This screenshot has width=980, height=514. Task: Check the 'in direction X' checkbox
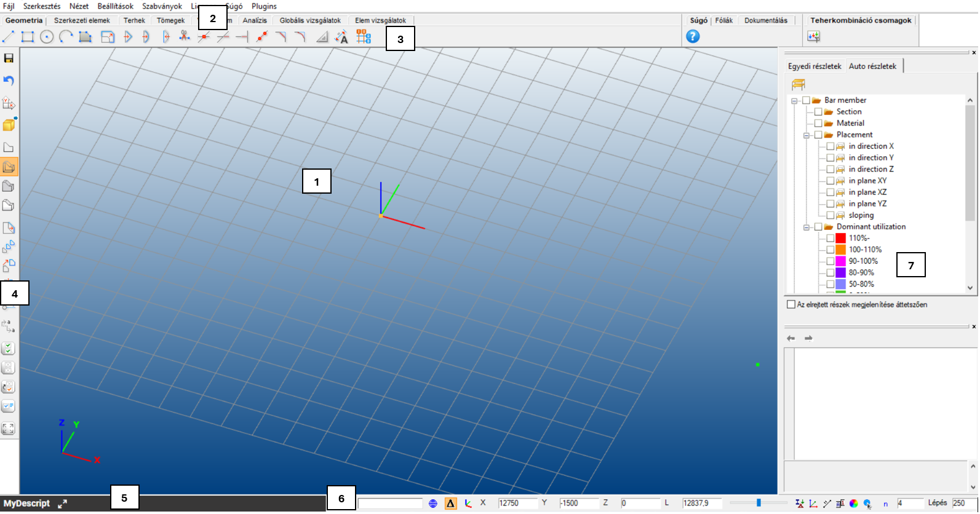coord(831,146)
